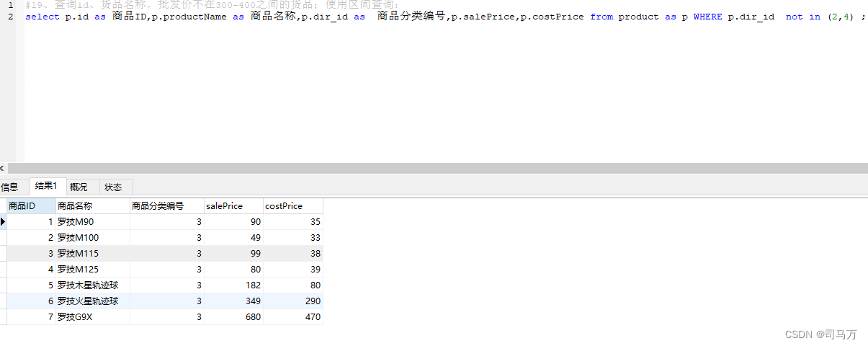Click salePrice value 680 of 罗技G9X
Viewport: 868px width, 346px height.
pos(233,317)
